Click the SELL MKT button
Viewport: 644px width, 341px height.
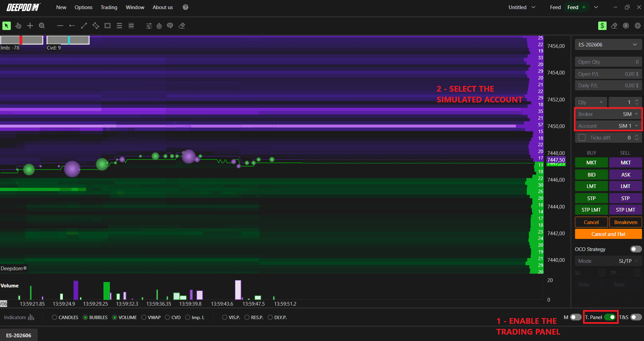pyautogui.click(x=625, y=162)
